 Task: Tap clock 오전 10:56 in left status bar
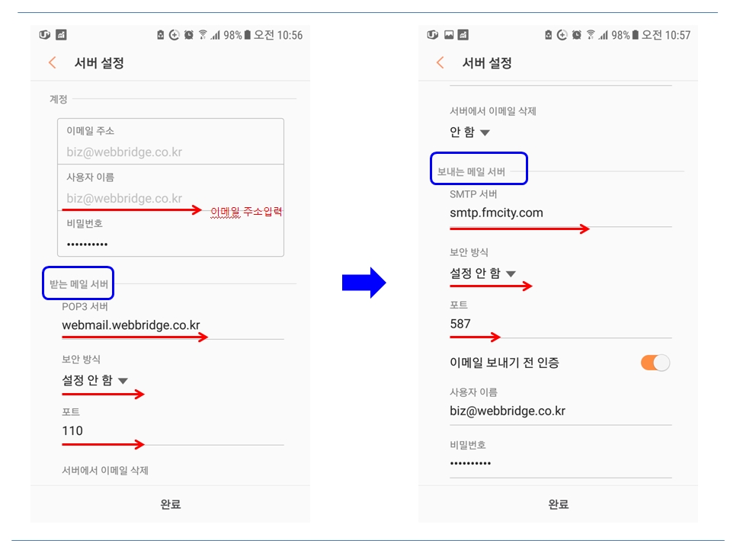[278, 35]
